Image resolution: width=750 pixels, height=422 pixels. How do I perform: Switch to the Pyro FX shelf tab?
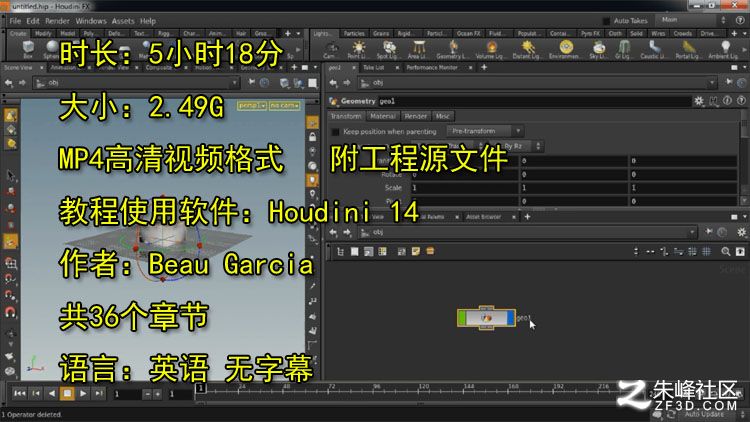pyautogui.click(x=591, y=33)
